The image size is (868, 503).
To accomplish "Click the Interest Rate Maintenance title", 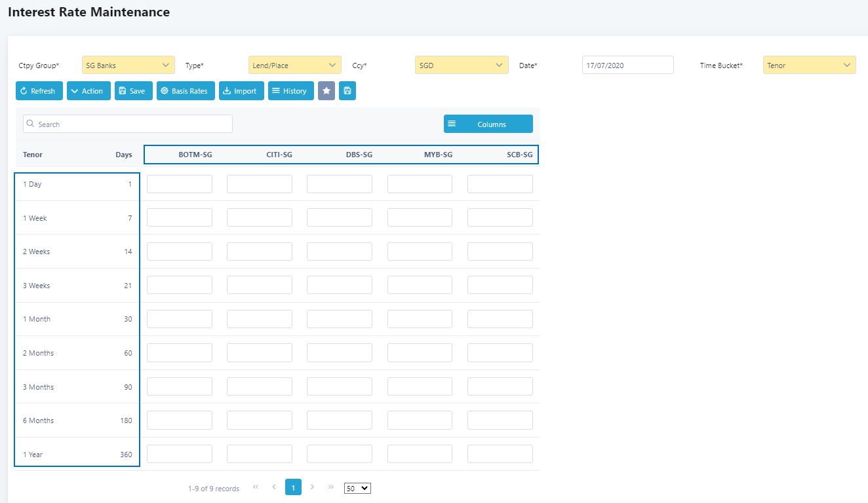I will tap(89, 12).
